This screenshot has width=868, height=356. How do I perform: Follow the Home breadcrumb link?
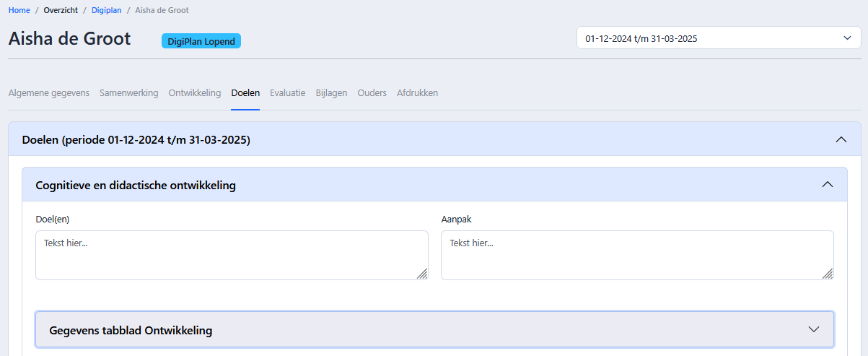19,11
